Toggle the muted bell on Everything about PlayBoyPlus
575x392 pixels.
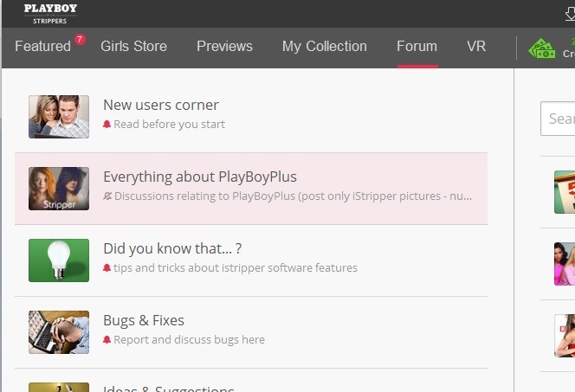pyautogui.click(x=107, y=196)
